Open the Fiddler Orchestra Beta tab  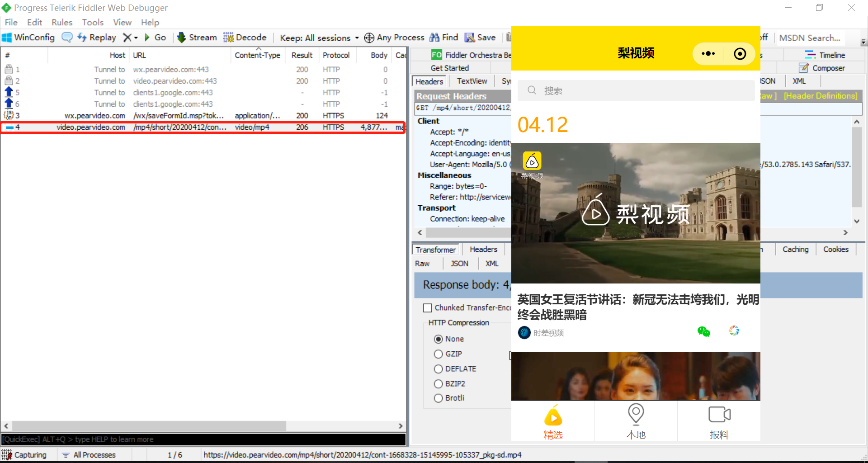[471, 55]
